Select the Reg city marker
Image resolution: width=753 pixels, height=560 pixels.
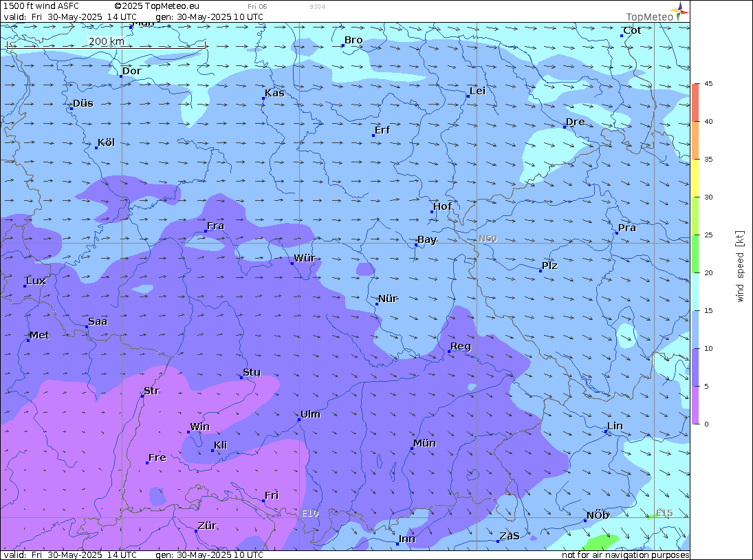click(x=449, y=352)
